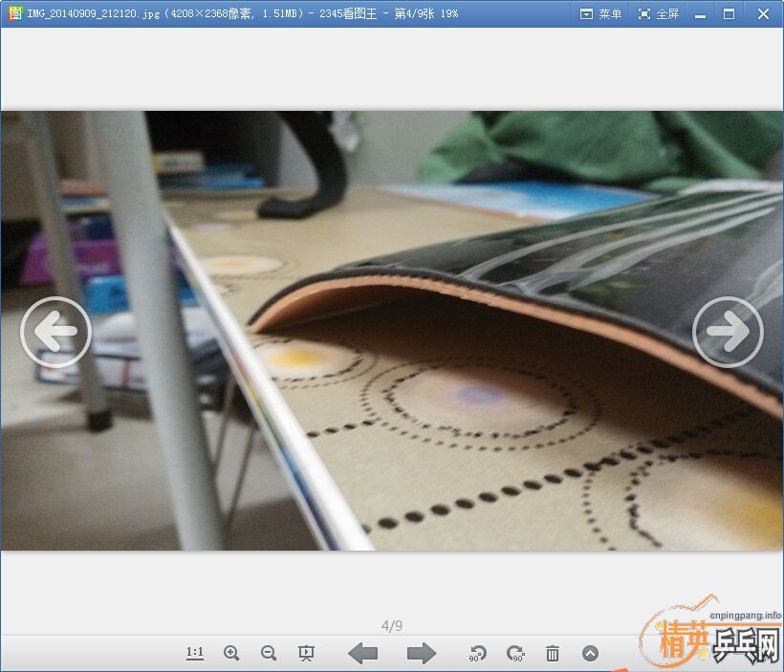Click the 1:1 actual size icon
This screenshot has height=672, width=784.
point(195,653)
